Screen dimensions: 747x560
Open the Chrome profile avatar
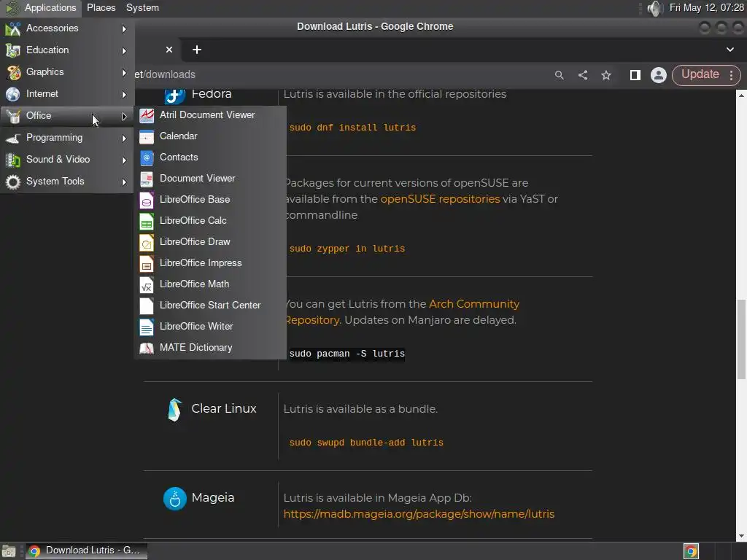659,75
